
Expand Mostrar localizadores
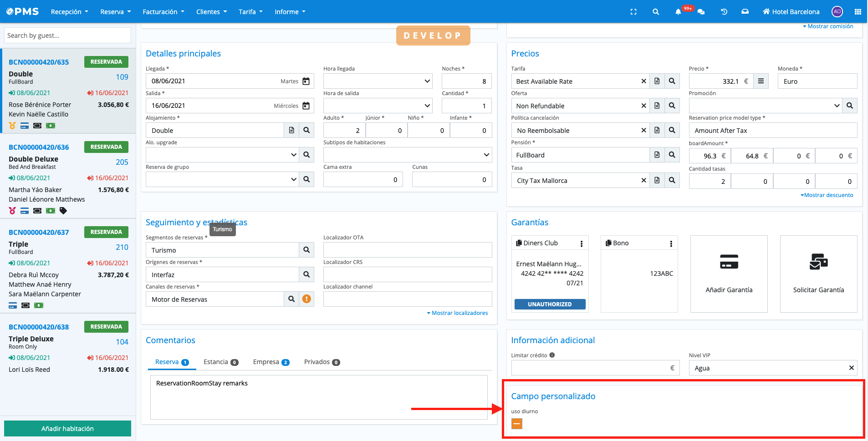(457, 313)
